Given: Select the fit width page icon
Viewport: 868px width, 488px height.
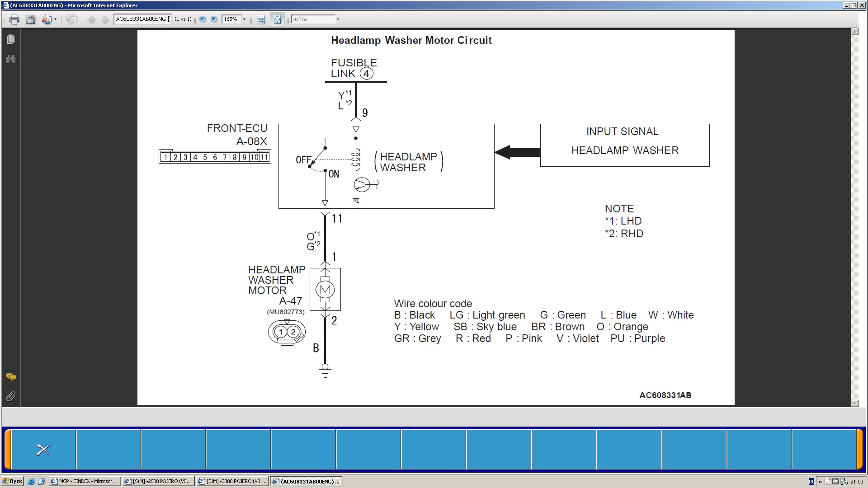Looking at the screenshot, I should coord(261,19).
